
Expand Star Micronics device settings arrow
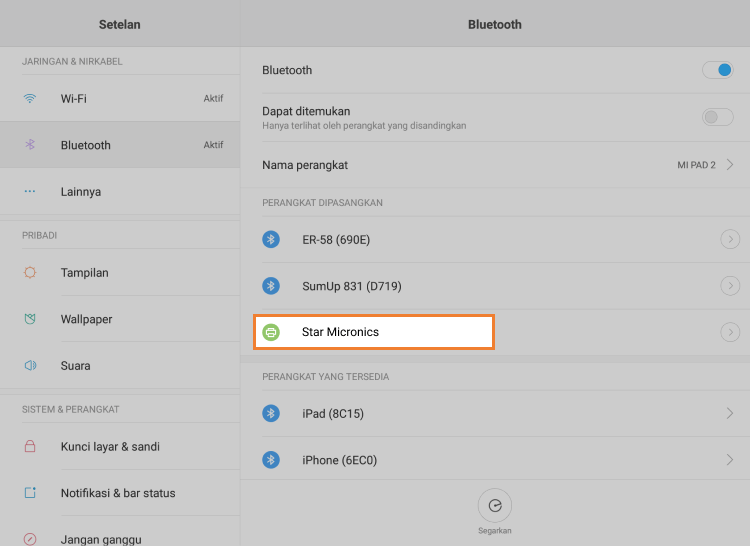[730, 332]
